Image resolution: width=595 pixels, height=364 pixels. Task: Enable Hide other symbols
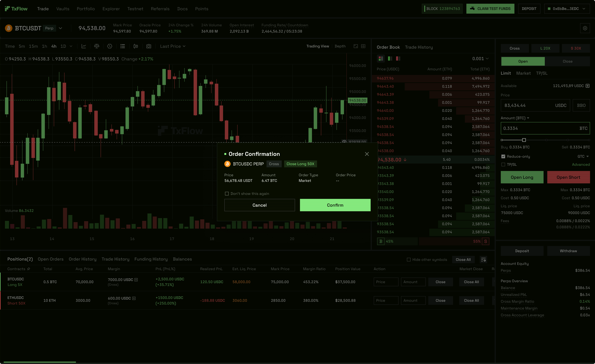[409, 259]
